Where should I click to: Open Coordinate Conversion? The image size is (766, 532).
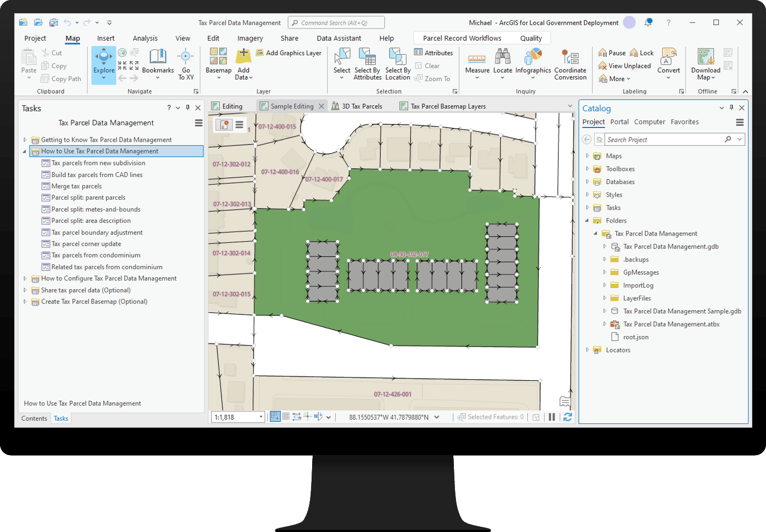(570, 64)
